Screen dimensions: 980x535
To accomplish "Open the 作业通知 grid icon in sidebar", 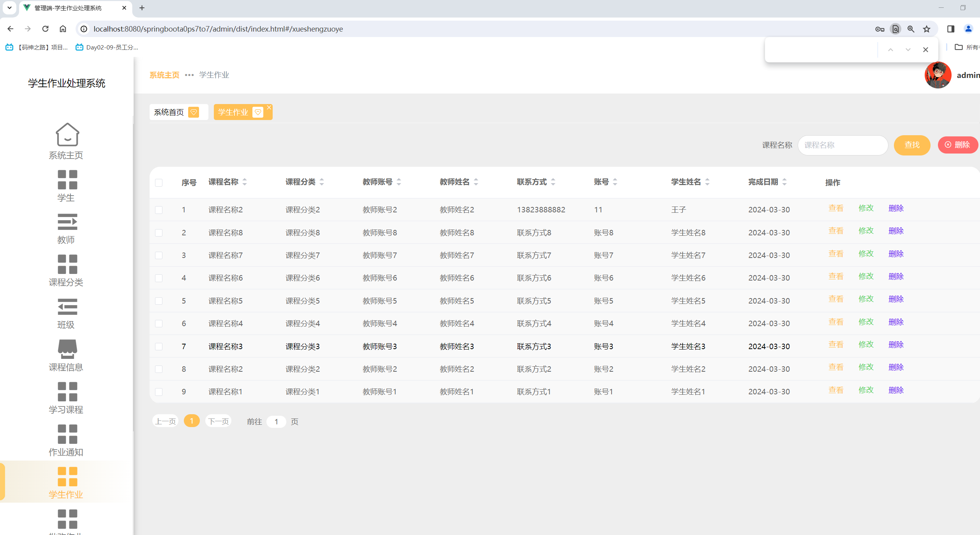I will pos(67,434).
